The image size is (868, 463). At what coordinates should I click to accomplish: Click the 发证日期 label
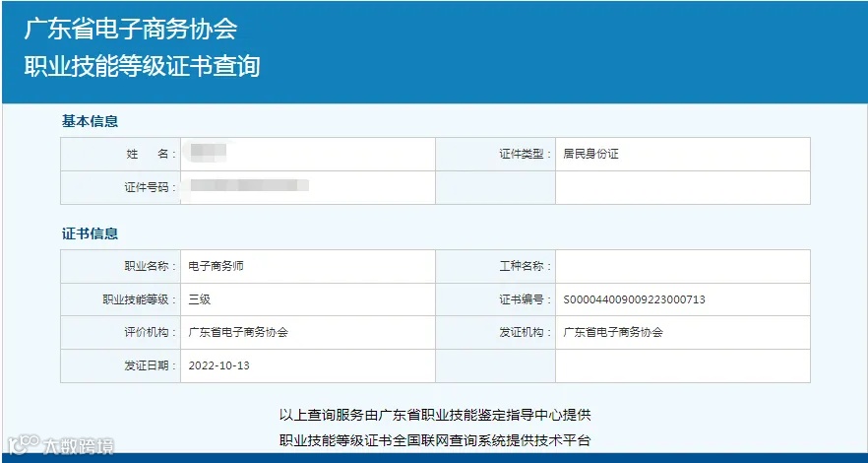pos(150,366)
